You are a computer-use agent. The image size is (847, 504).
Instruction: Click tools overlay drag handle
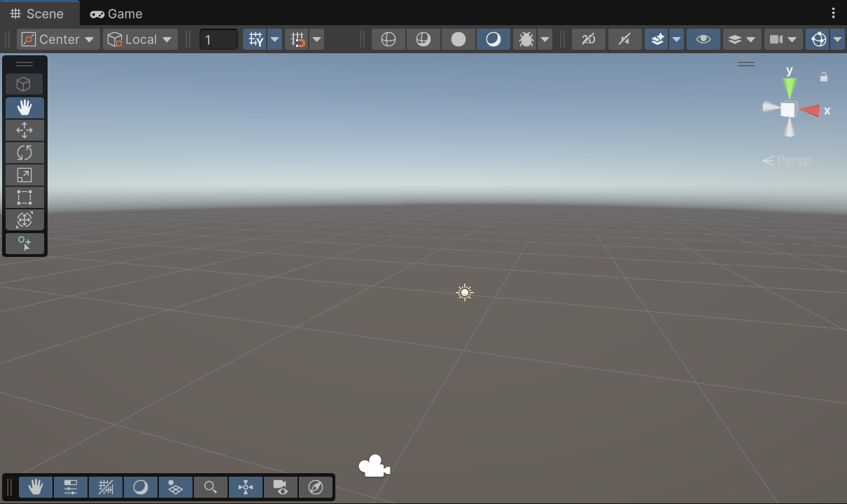[x=24, y=64]
